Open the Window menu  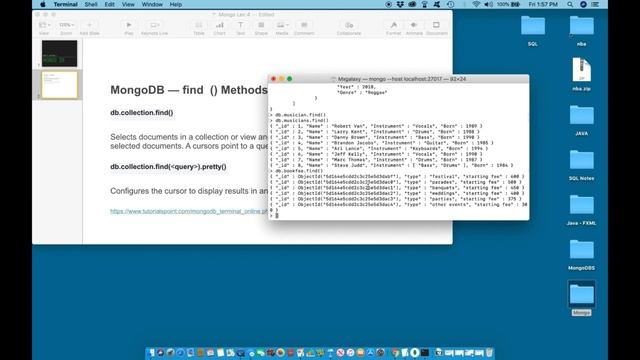click(152, 4)
